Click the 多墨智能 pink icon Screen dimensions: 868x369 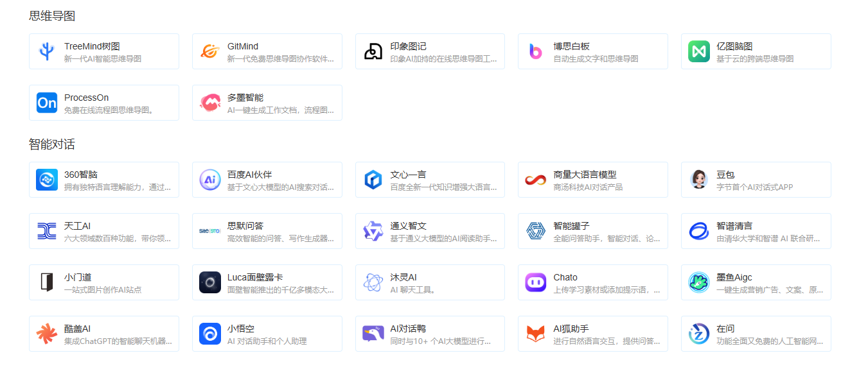click(x=210, y=103)
